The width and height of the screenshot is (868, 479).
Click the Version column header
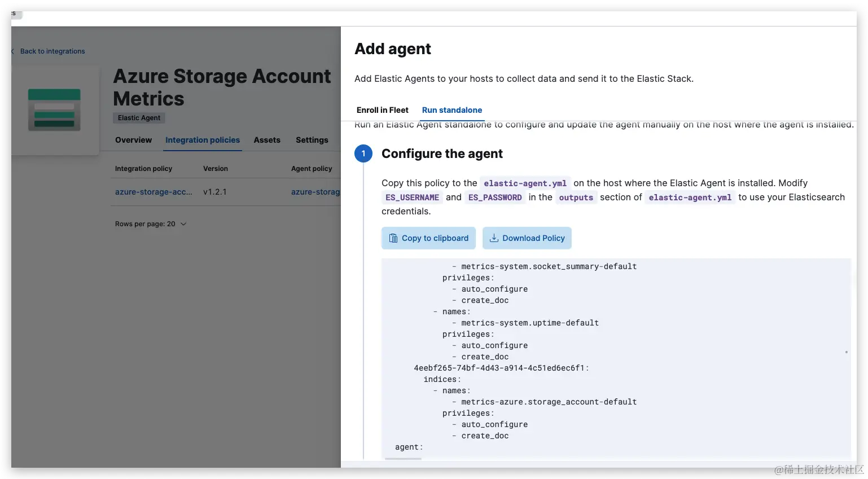pos(216,169)
